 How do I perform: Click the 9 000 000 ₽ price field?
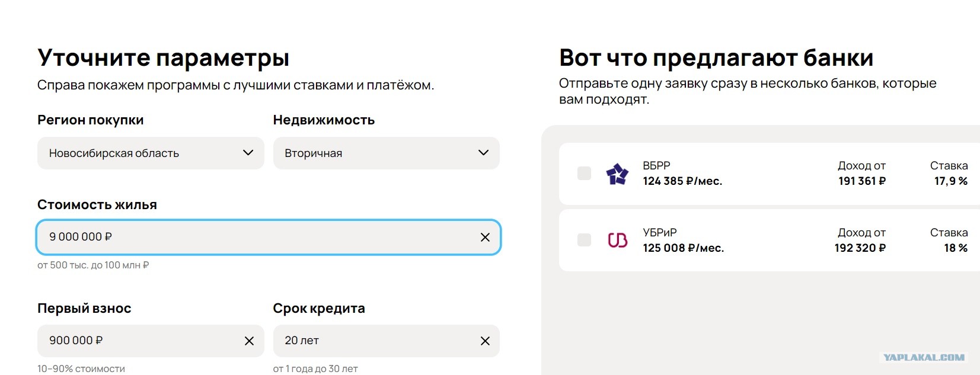[269, 237]
